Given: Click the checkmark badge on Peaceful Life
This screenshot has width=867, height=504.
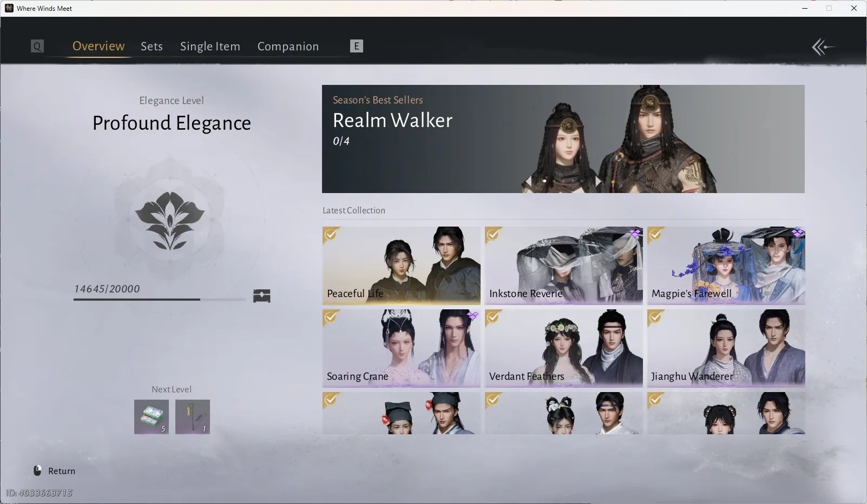Looking at the screenshot, I should (331, 235).
